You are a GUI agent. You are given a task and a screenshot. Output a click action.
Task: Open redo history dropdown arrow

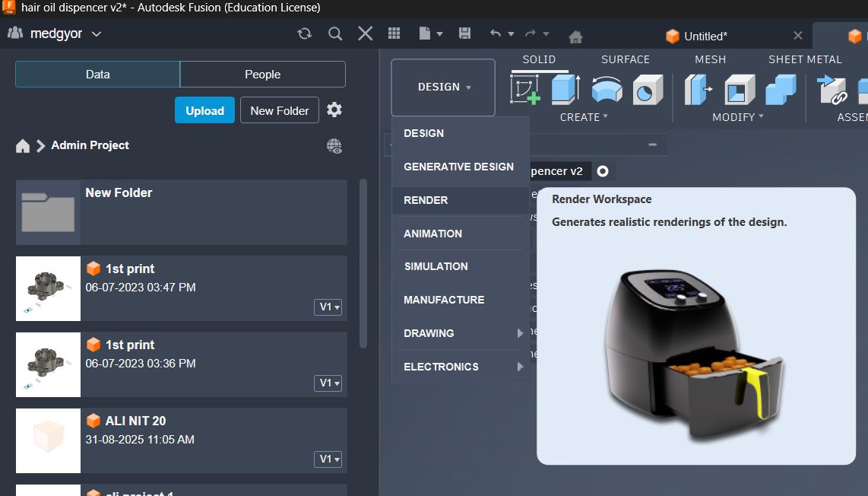[x=546, y=33]
